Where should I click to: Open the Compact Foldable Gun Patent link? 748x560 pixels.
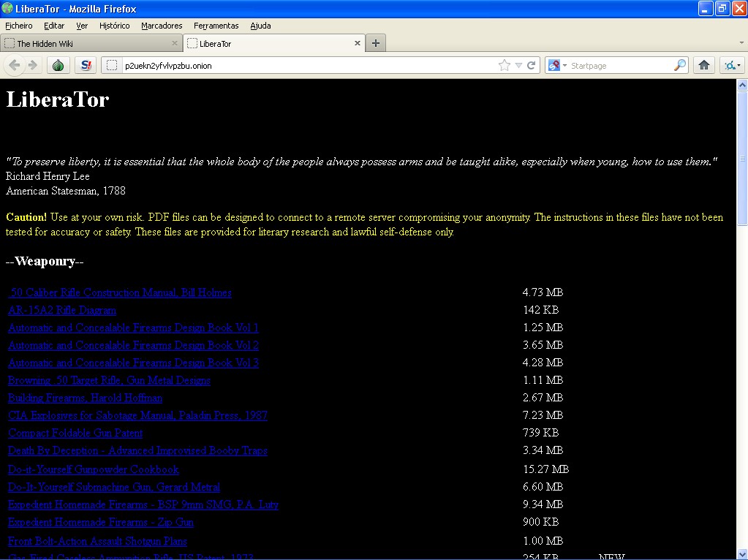coord(75,433)
